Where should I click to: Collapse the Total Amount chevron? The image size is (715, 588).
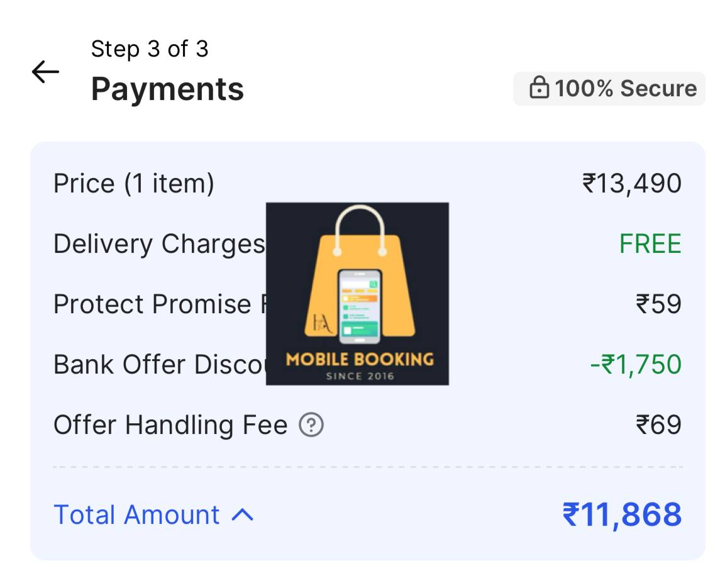pos(243,515)
